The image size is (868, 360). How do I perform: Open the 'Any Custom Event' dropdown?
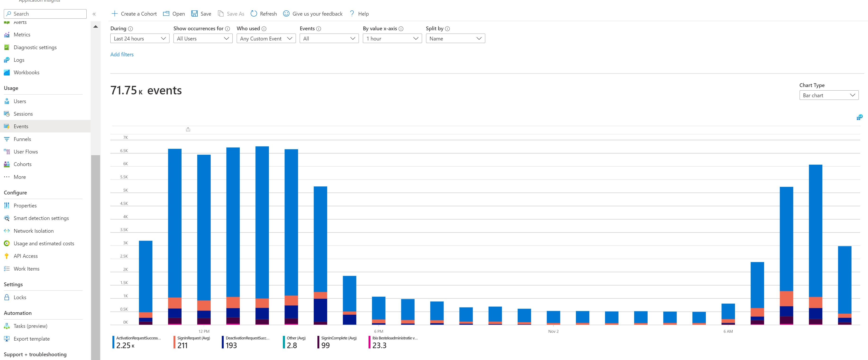coord(266,38)
